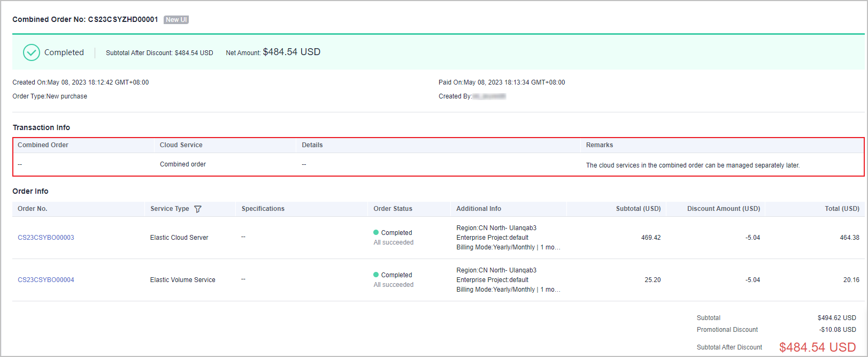The width and height of the screenshot is (868, 357).
Task: Click the Billing Mode line for Elastic Volume Service
Action: click(509, 290)
